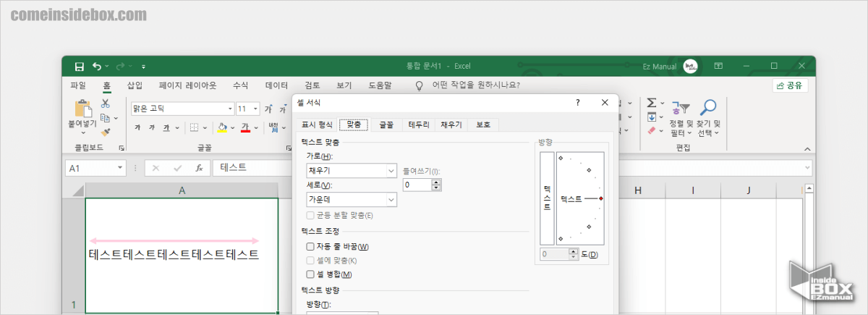This screenshot has height=315, width=868.
Task: Select column A header
Action: click(182, 190)
